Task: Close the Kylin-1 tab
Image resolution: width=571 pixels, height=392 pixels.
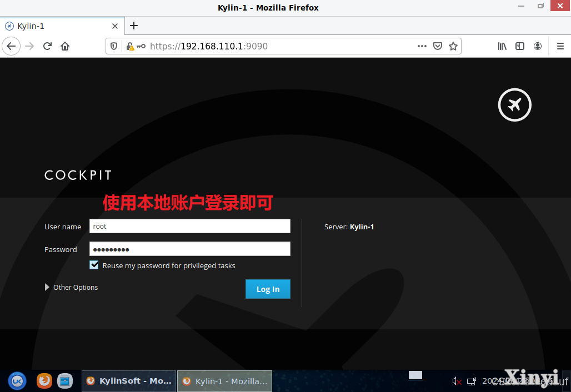Action: pos(115,26)
